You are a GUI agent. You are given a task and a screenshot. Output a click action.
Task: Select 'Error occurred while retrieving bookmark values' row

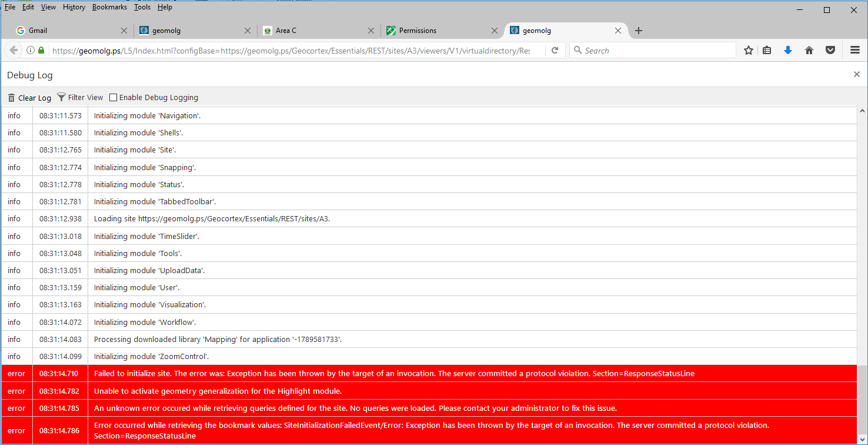(x=429, y=430)
